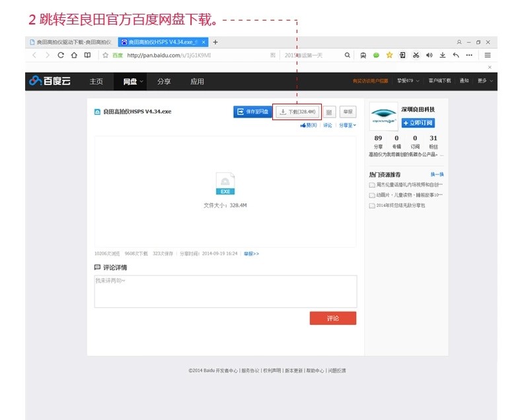Image resolution: width=522 pixels, height=420 pixels.
Task: Open favorites yellow star toolbar icon
Action: [x=389, y=55]
